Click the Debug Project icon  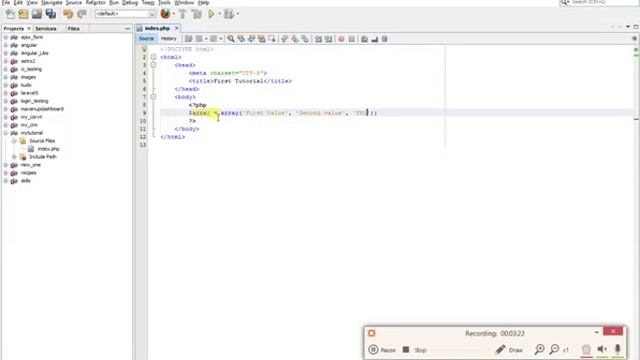pos(229,14)
